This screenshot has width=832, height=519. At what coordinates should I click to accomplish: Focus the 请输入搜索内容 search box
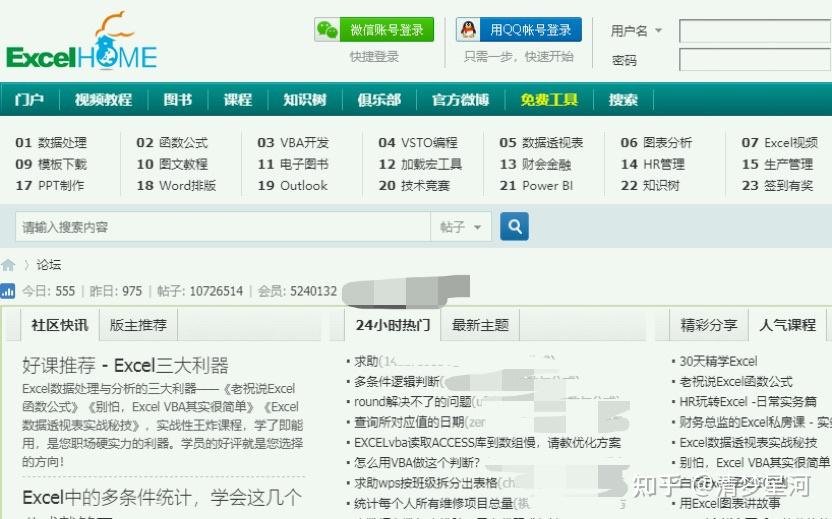223,227
